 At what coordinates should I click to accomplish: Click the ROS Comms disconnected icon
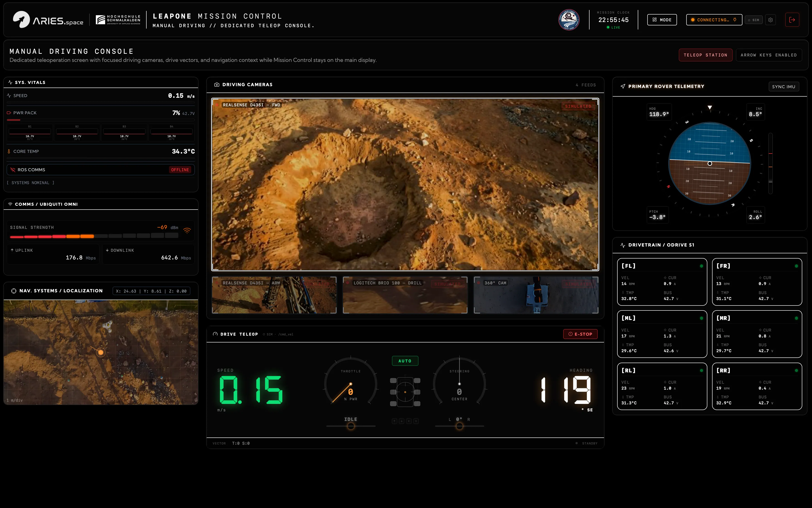tap(13, 170)
